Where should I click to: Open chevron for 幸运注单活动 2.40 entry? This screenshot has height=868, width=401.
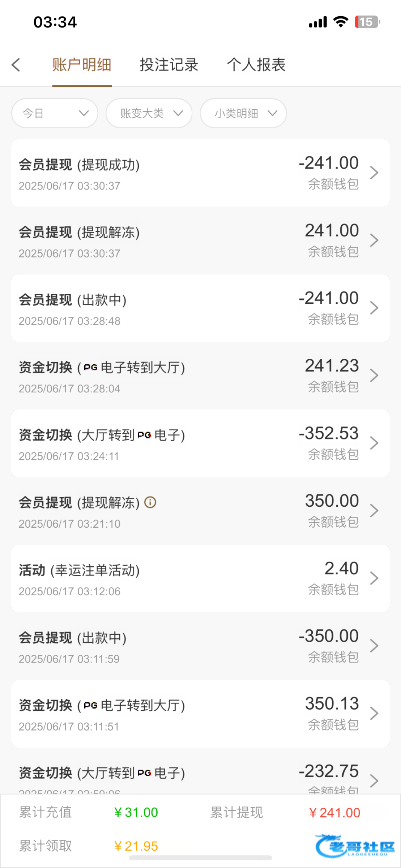(374, 578)
